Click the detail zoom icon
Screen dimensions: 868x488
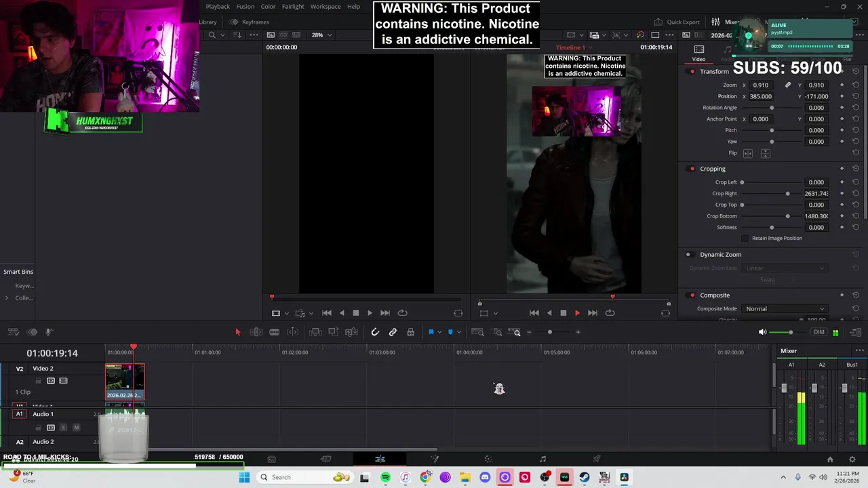point(497,332)
